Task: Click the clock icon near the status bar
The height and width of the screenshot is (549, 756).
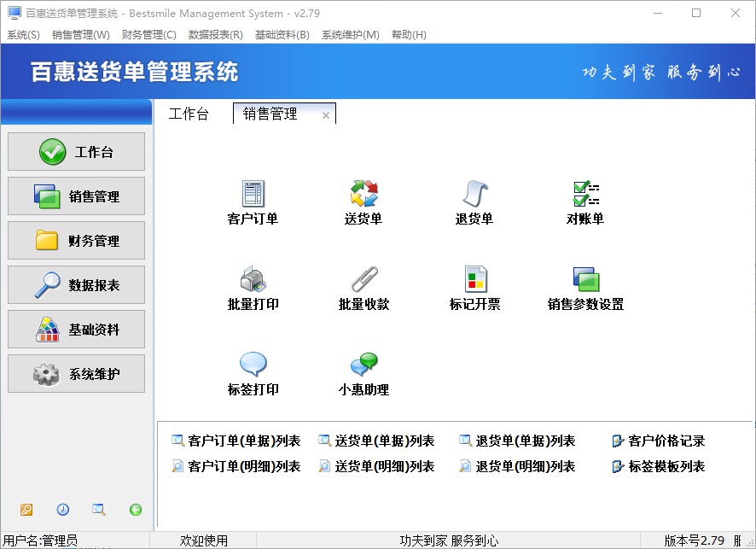Action: click(x=62, y=510)
